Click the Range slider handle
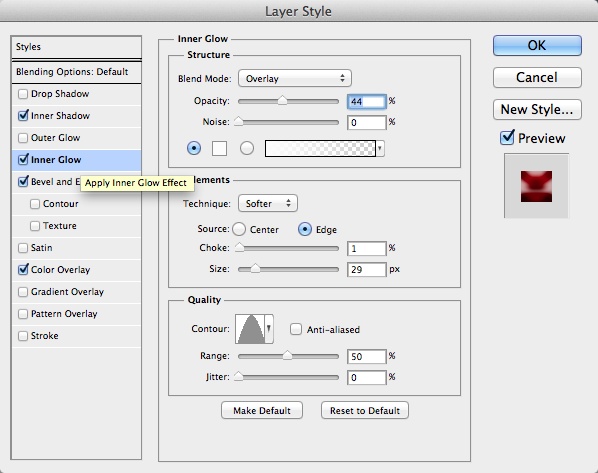Image resolution: width=598 pixels, height=473 pixels. tap(287, 356)
